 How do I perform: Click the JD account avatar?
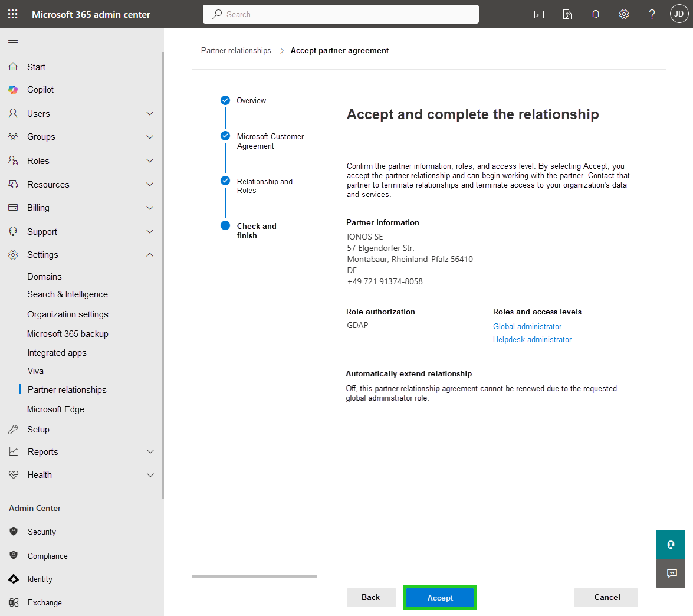tap(679, 14)
